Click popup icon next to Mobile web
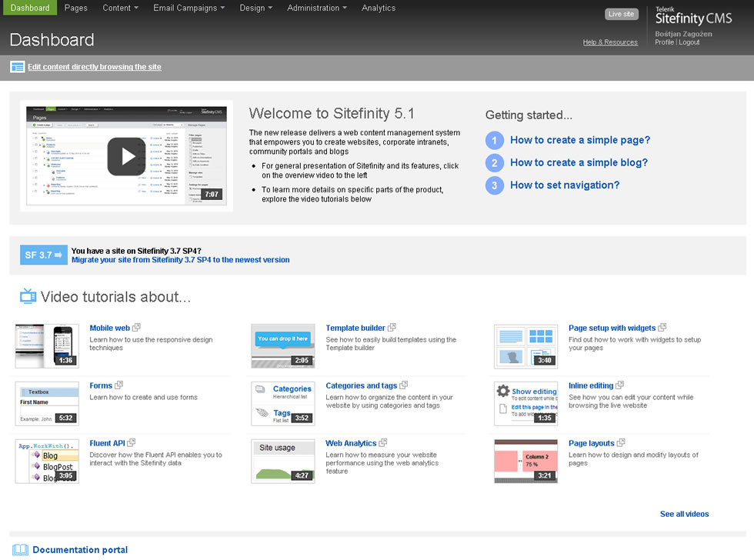The image size is (754, 560). tap(137, 328)
